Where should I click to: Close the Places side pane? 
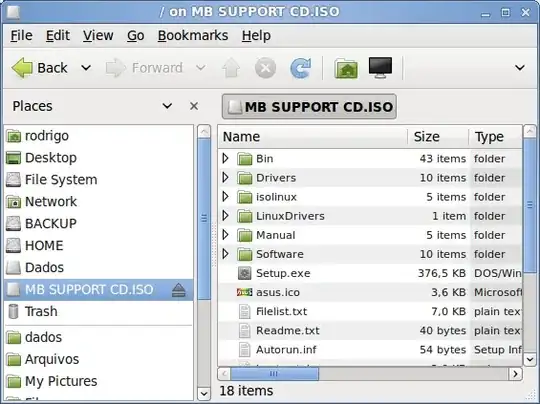pyautogui.click(x=194, y=106)
